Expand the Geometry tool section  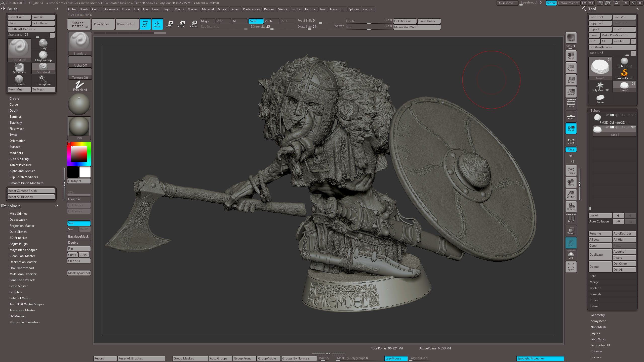tap(597, 315)
